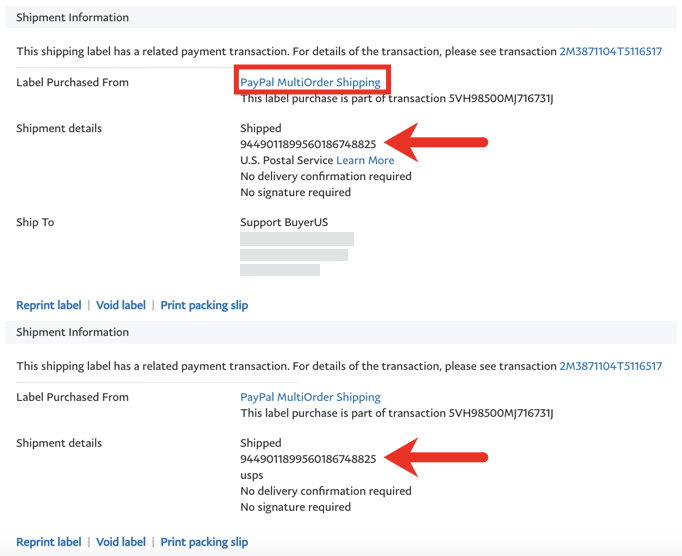This screenshot has height=556, width=682.
Task: Click second Shipment Information section header
Action: coord(341,332)
